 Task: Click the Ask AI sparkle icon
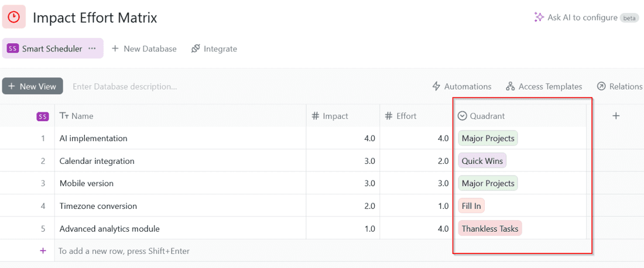(539, 18)
